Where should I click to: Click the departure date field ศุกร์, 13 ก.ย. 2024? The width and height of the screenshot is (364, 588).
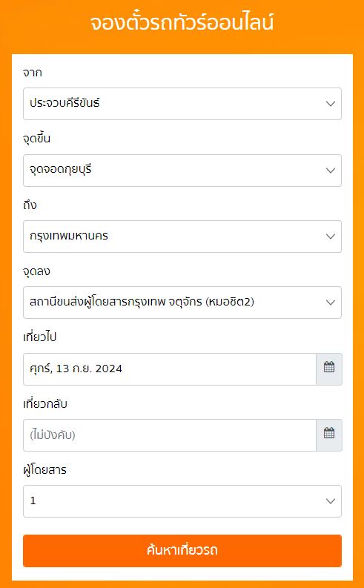coord(170,369)
